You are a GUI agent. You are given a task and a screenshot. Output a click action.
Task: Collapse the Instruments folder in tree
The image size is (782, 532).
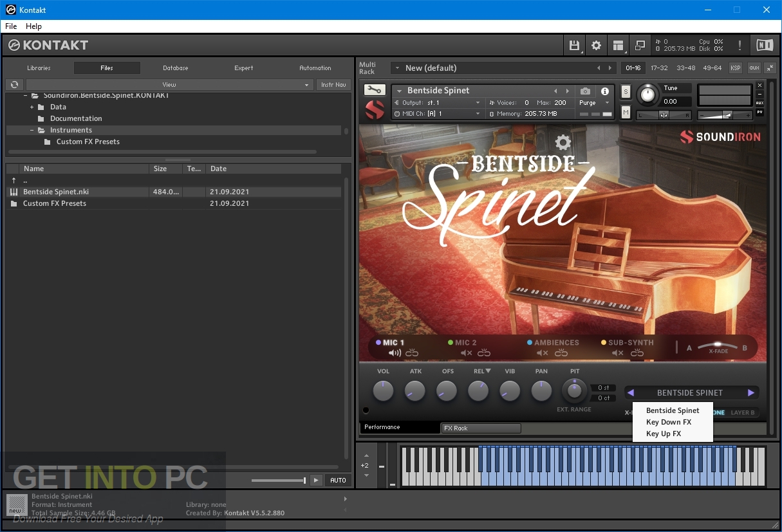coord(32,130)
